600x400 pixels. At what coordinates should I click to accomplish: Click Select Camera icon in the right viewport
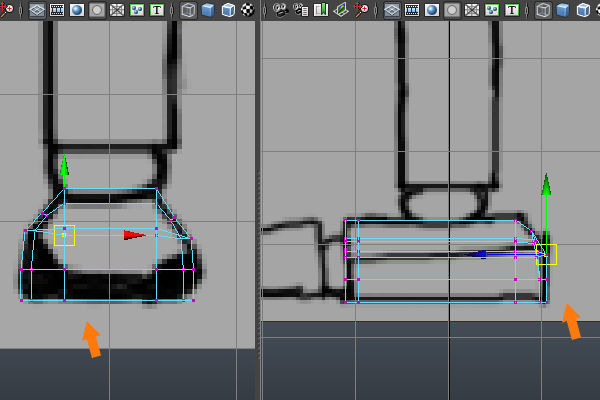[280, 11]
